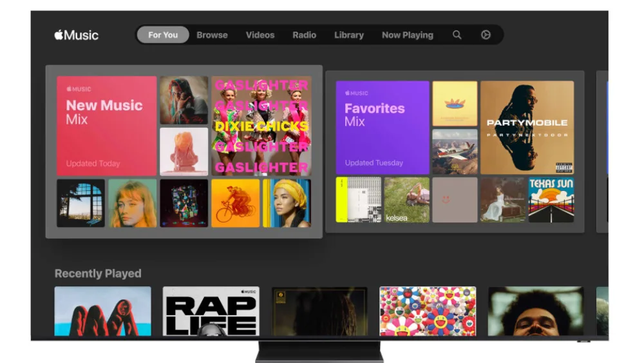Select the arched window sunset album cover
Image resolution: width=644 pixels, height=363 pixels.
[x=81, y=203]
